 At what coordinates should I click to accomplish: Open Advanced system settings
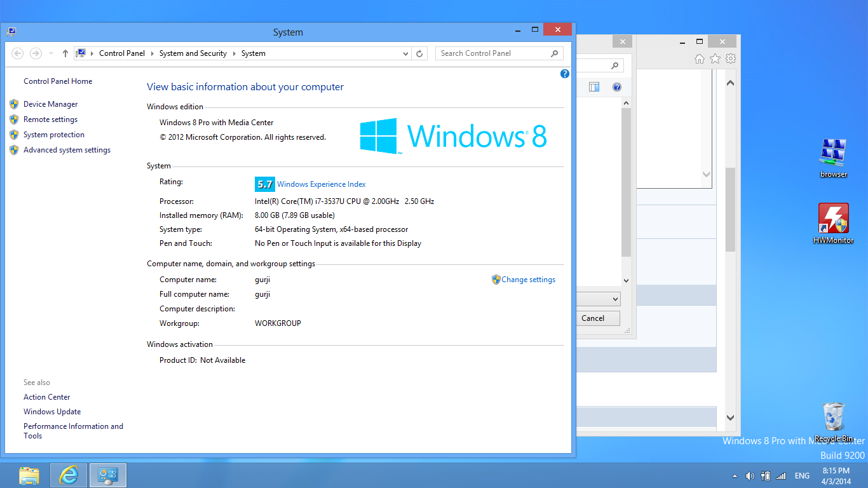click(x=67, y=150)
